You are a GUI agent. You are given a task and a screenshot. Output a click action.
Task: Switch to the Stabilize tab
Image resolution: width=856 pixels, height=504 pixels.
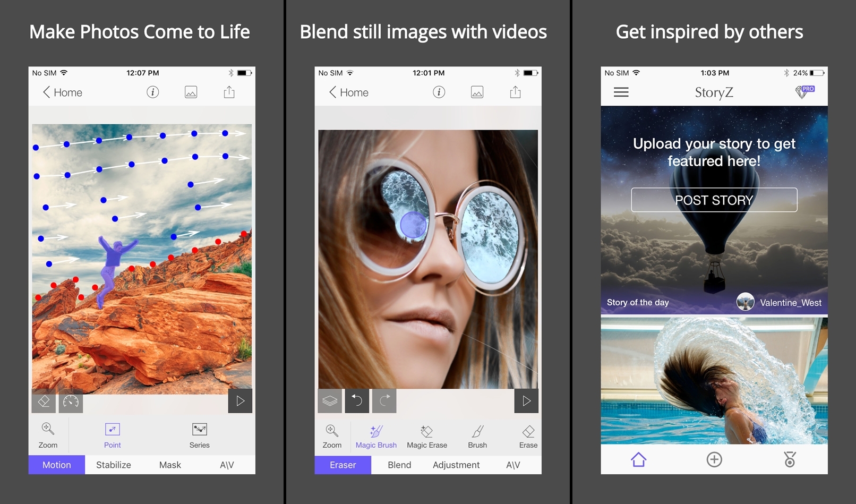114,465
